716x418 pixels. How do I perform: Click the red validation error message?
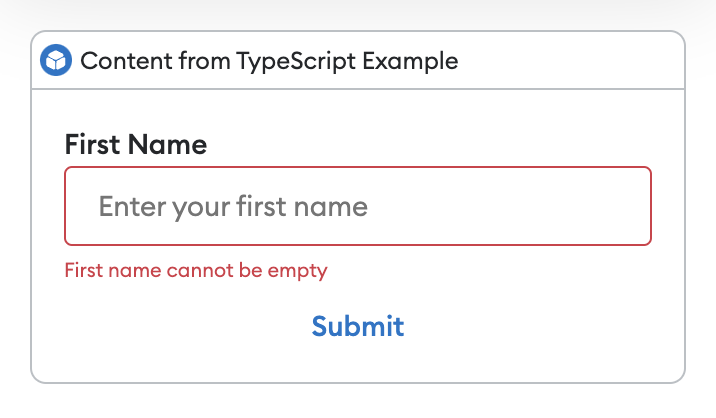click(x=196, y=270)
